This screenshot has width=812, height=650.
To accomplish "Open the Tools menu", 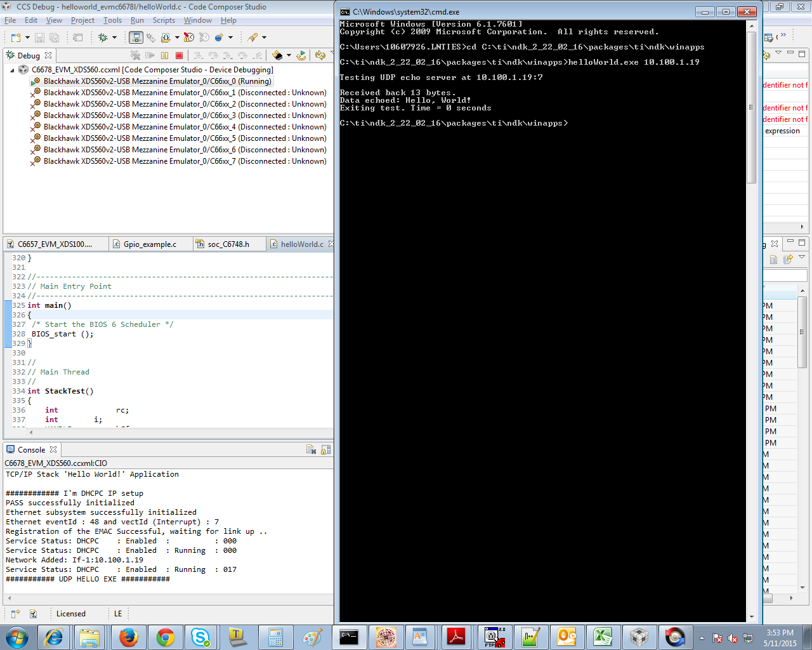I will (112, 20).
